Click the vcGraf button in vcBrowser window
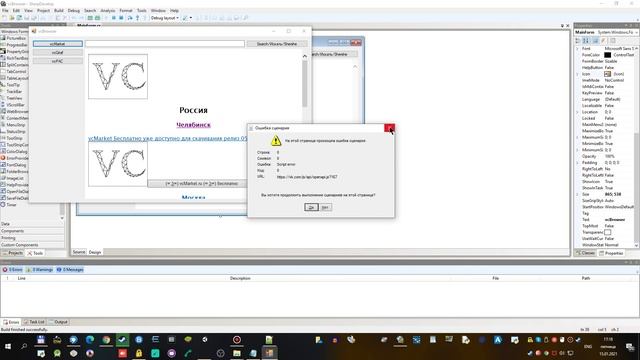 pyautogui.click(x=58, y=53)
